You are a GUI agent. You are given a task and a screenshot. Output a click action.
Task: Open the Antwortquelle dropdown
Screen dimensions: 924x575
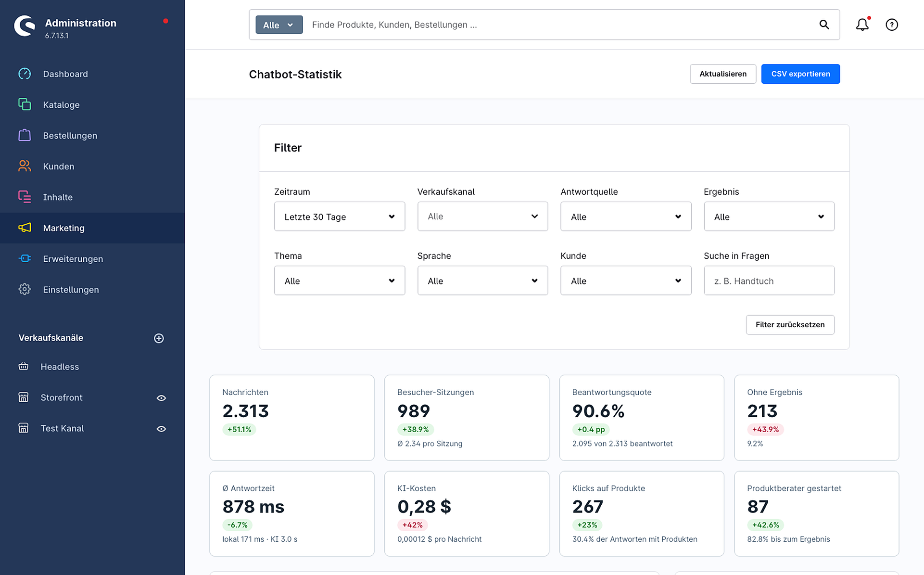(x=626, y=217)
